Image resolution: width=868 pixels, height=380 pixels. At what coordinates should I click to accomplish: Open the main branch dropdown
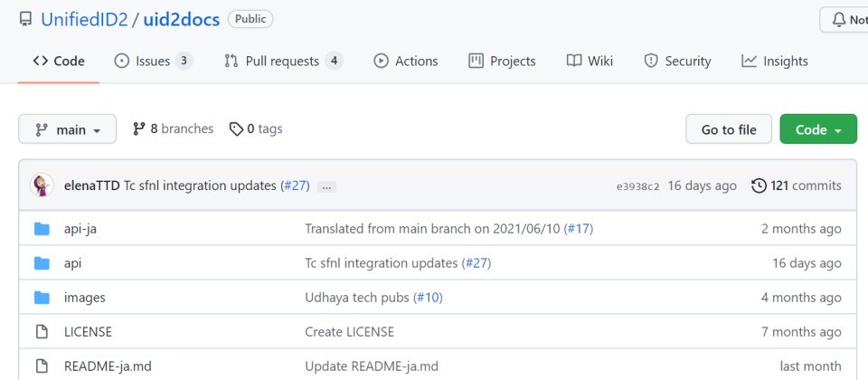pos(68,129)
